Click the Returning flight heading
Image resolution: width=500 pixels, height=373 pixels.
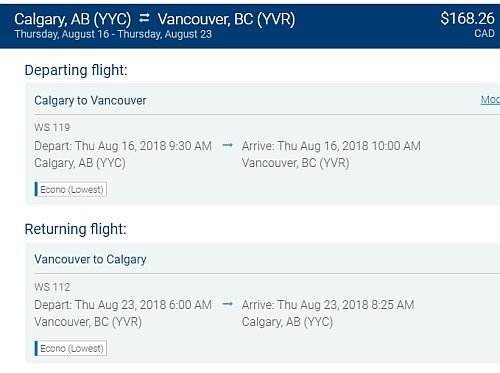pyautogui.click(x=76, y=229)
